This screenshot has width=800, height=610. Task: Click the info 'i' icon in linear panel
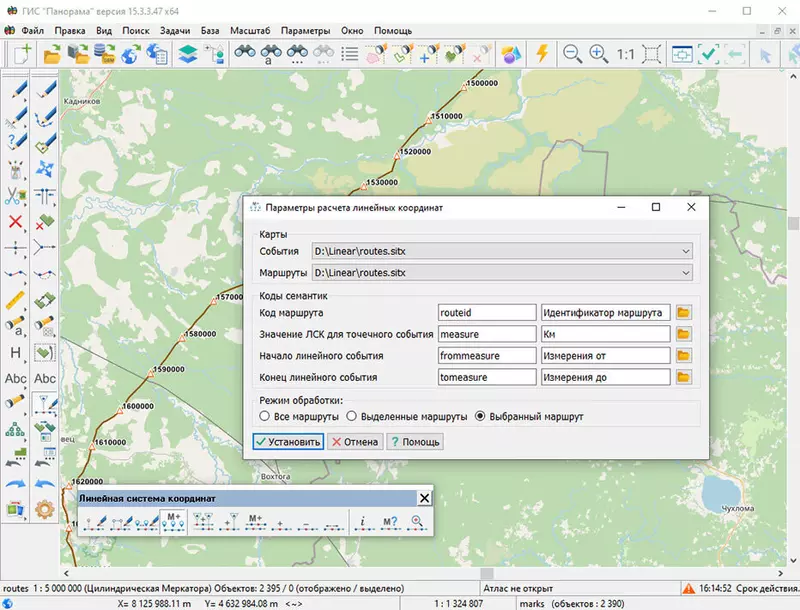[x=362, y=521]
